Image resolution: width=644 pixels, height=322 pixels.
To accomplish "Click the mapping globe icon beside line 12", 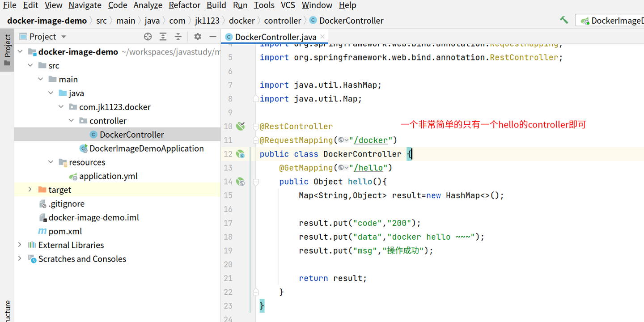I will click(x=241, y=153).
